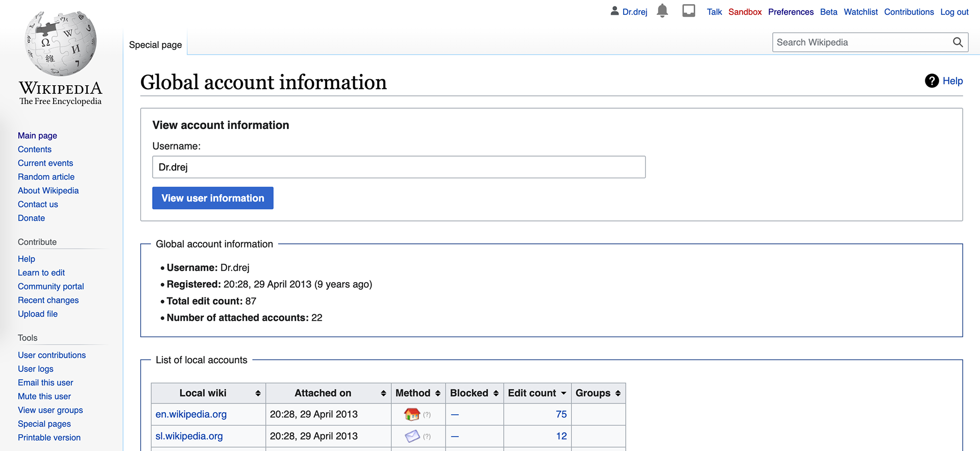Log out of the account
This screenshot has height=451, width=980.
pyautogui.click(x=954, y=12)
